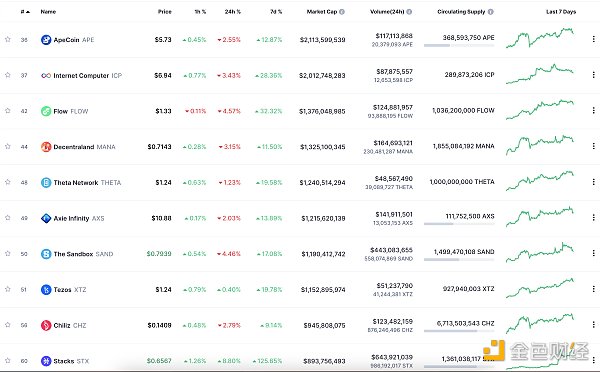Sort the table by rank number column
This screenshot has width=600, height=372.
click(x=25, y=12)
